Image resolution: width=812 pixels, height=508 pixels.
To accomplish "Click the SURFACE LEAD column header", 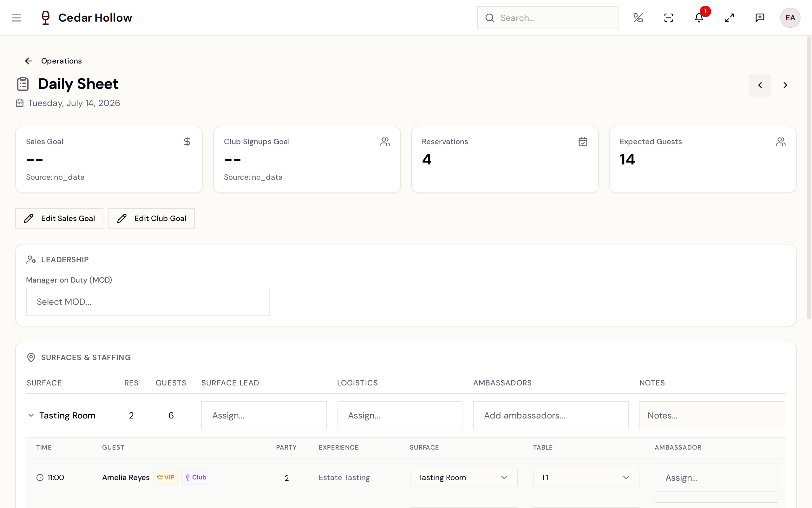I will click(230, 383).
